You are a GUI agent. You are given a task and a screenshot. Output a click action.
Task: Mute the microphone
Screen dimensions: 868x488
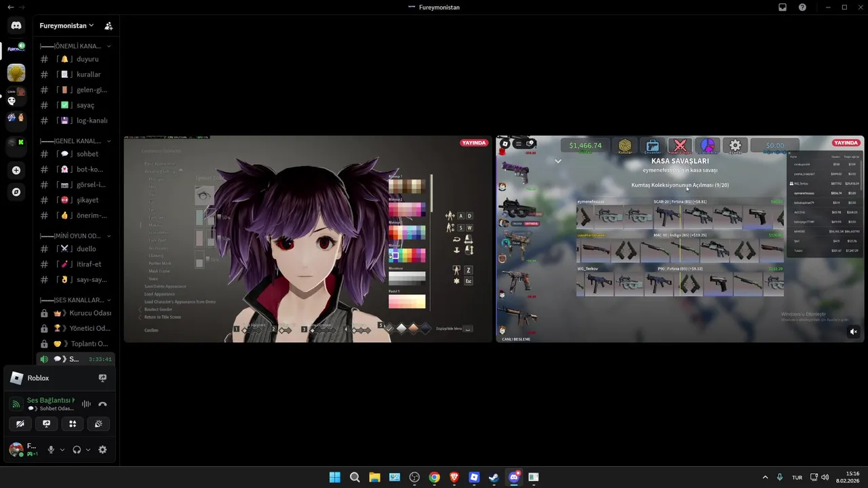50,449
